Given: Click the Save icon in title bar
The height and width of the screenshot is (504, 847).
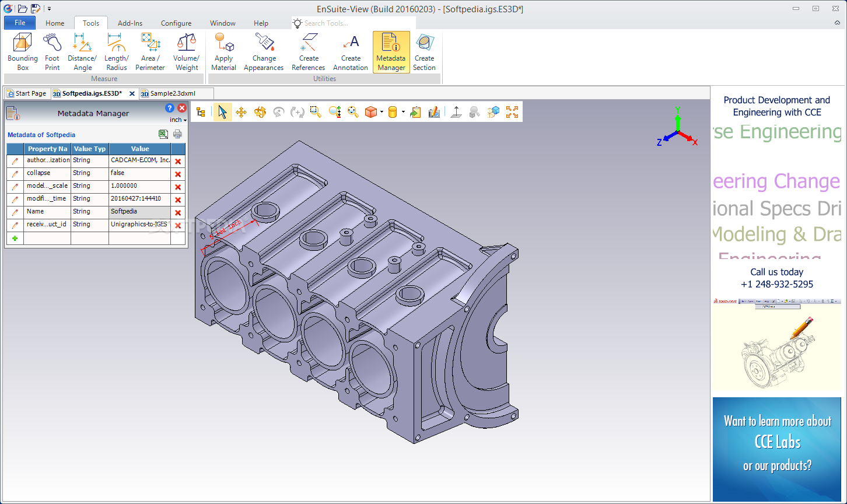Looking at the screenshot, I should point(36,8).
